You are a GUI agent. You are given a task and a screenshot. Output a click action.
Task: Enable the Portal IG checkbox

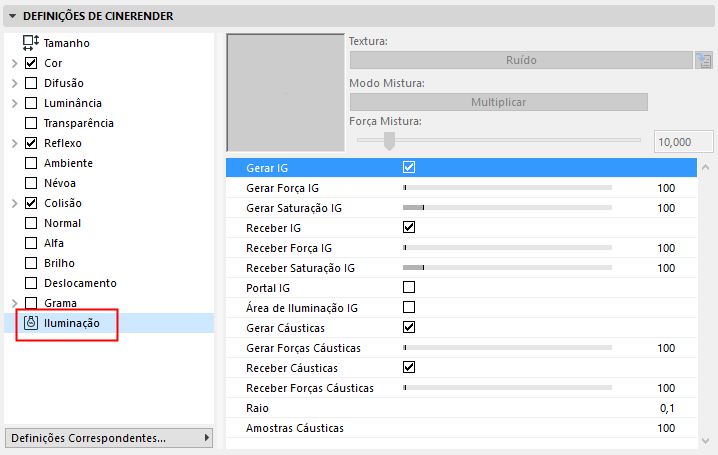coord(408,288)
